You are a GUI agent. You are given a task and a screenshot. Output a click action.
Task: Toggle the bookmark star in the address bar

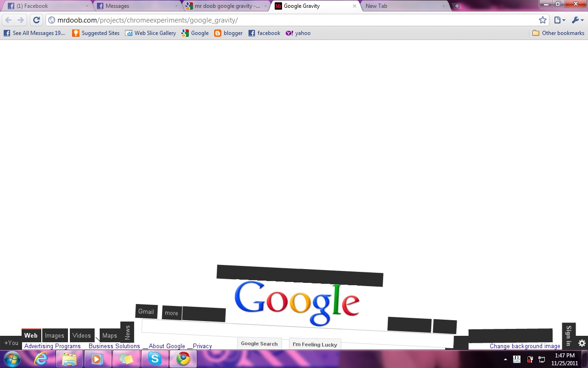click(543, 20)
